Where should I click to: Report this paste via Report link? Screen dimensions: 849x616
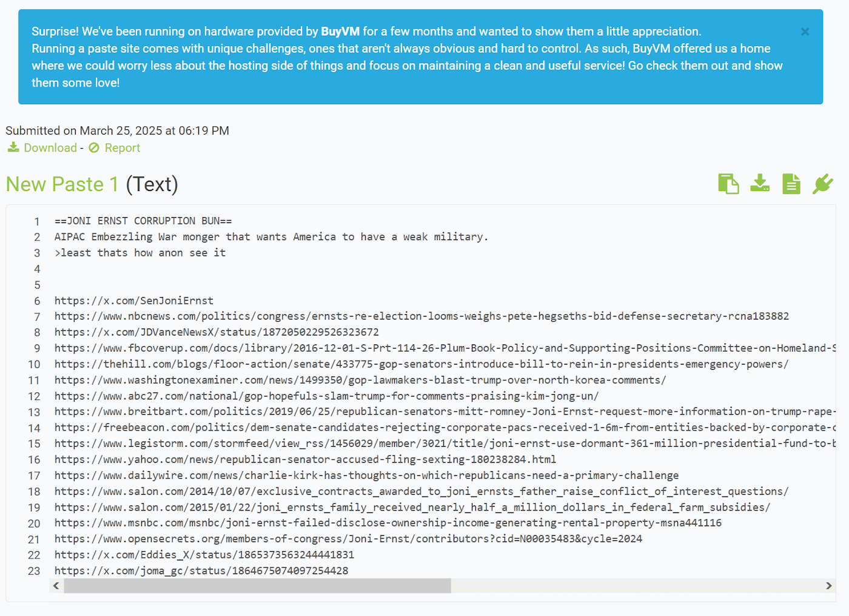[122, 148]
